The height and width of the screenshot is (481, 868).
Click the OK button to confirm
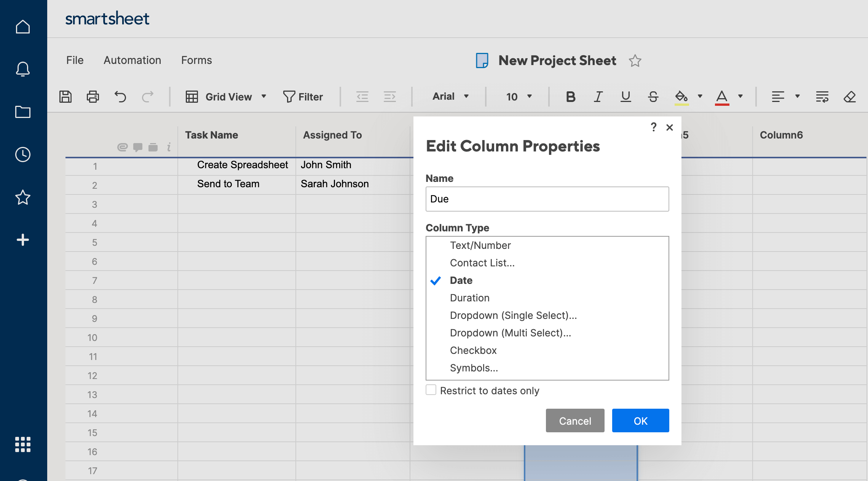(640, 420)
